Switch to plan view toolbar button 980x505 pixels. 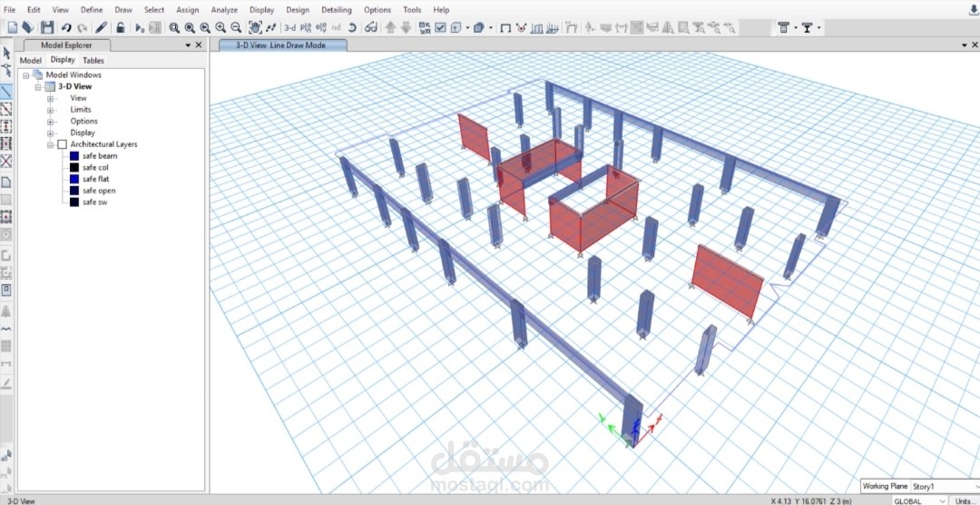pyautogui.click(x=306, y=27)
